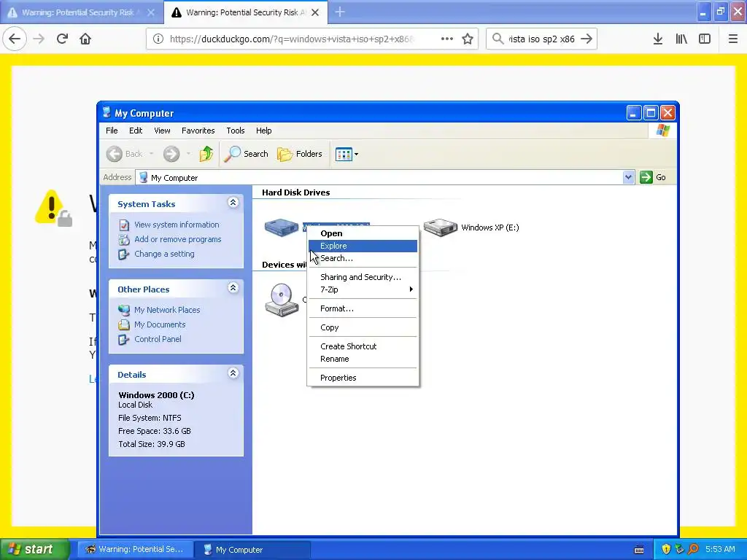Image resolution: width=747 pixels, height=560 pixels.
Task: Click the Back button in My Computer toolbar
Action: pos(124,154)
